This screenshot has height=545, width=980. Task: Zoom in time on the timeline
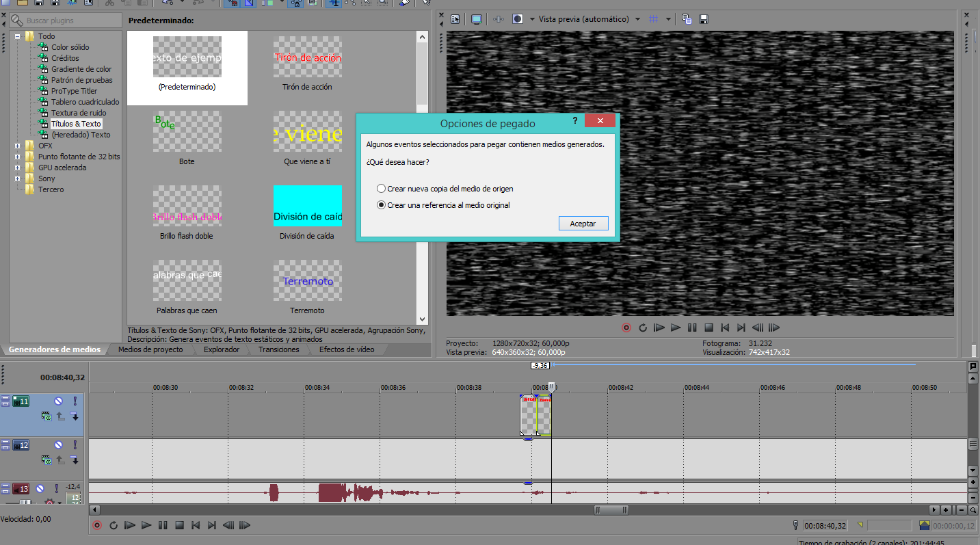click(946, 509)
